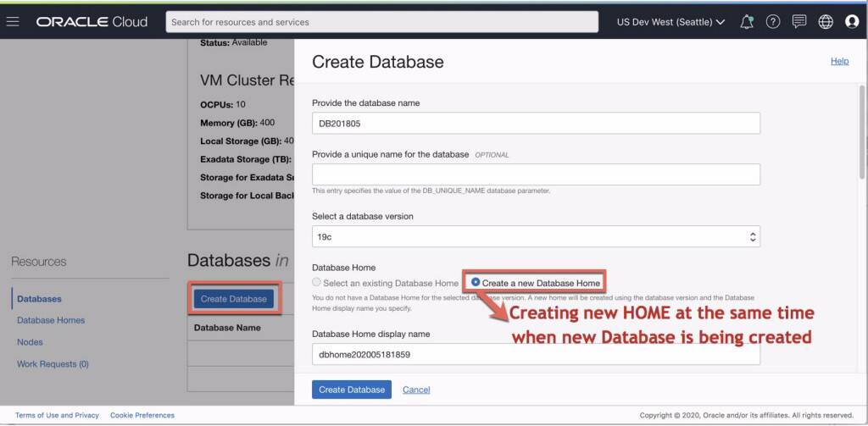Open the language globe icon
This screenshot has width=868, height=426.
pos(826,22)
